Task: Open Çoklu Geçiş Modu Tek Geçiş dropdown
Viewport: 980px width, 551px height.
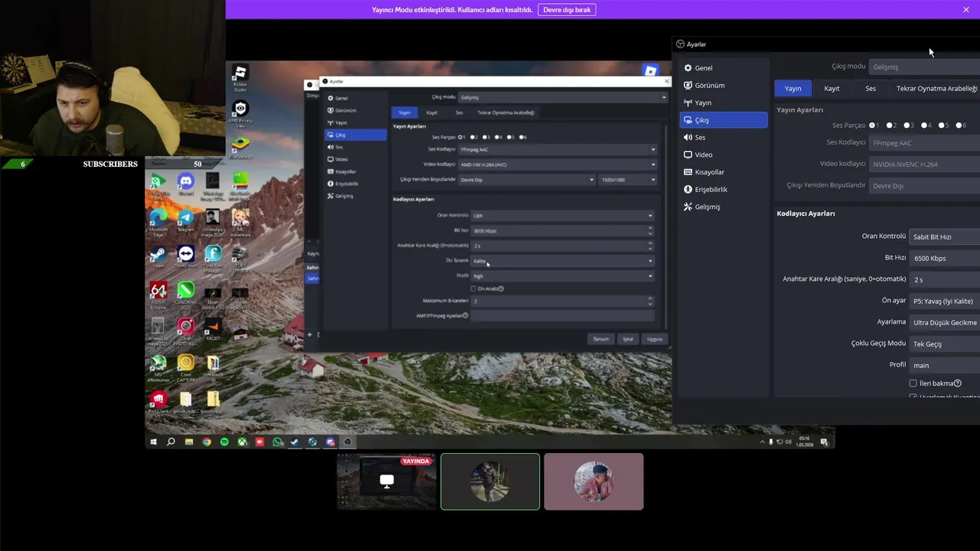Action: coord(944,344)
